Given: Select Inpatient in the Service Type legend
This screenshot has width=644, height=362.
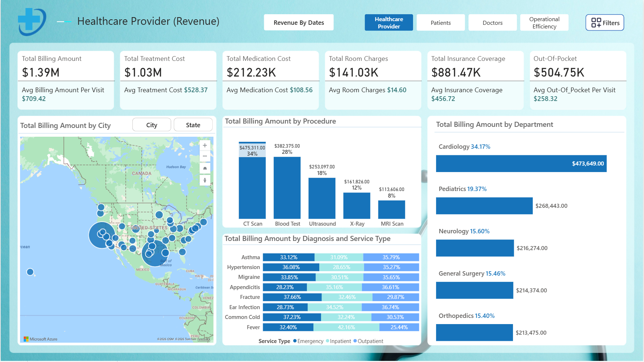Looking at the screenshot, I should (x=338, y=341).
